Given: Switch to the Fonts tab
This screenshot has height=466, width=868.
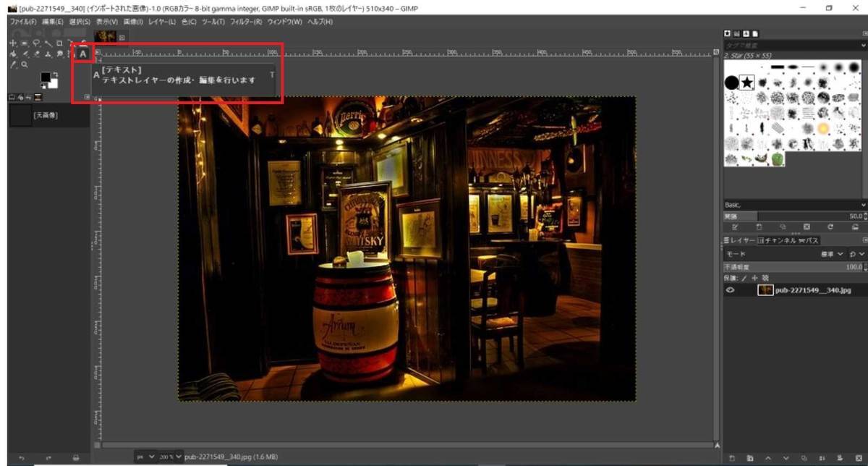Looking at the screenshot, I should click(x=746, y=33).
